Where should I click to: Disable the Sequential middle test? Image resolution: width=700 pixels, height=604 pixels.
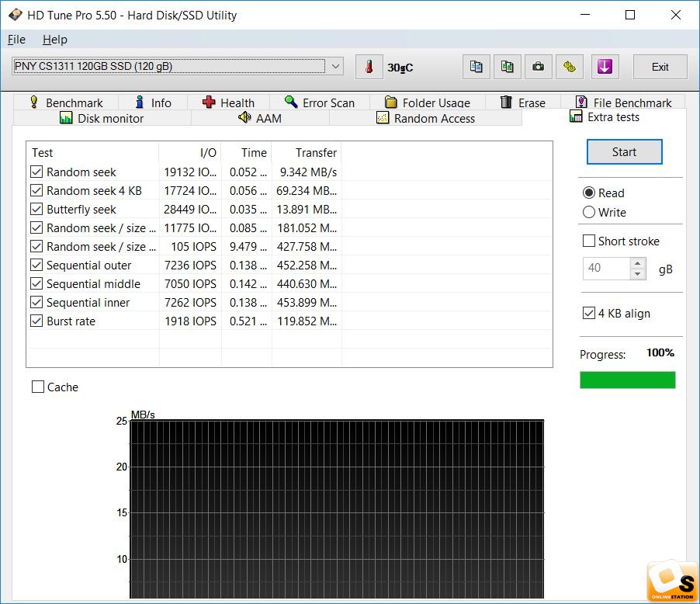36,283
